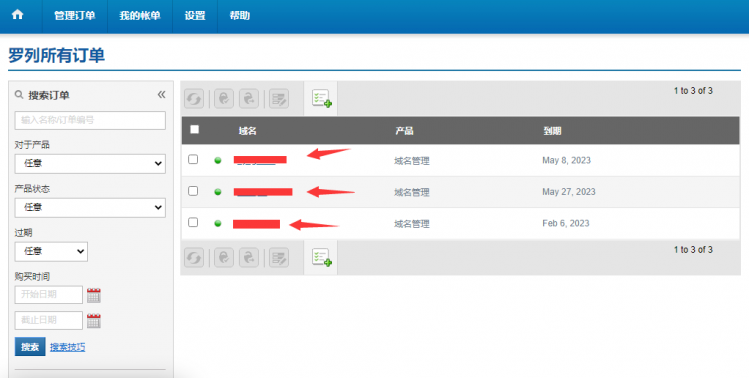Image resolution: width=749 pixels, height=378 pixels.
Task: Sort by the 到期 column header
Action: tap(552, 130)
